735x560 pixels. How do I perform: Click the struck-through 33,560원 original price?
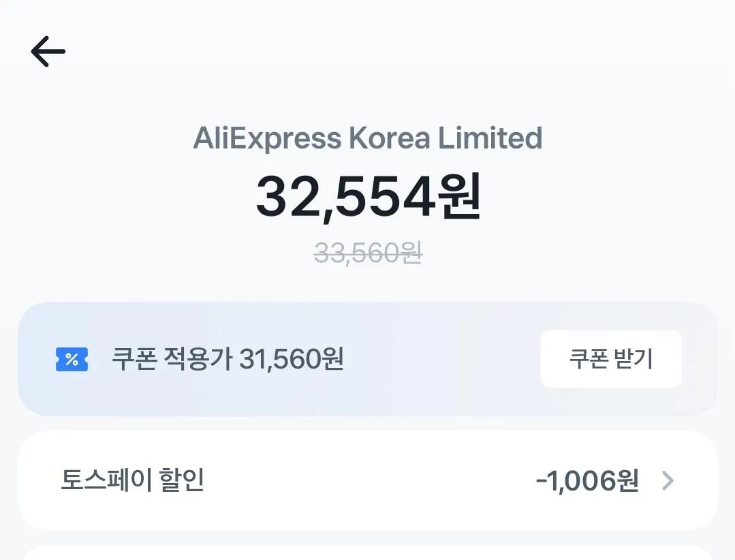pyautogui.click(x=367, y=253)
